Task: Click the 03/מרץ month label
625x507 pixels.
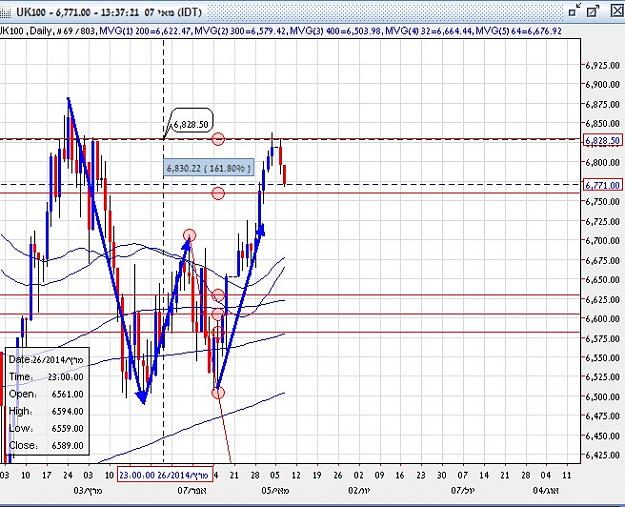Action: [88, 491]
